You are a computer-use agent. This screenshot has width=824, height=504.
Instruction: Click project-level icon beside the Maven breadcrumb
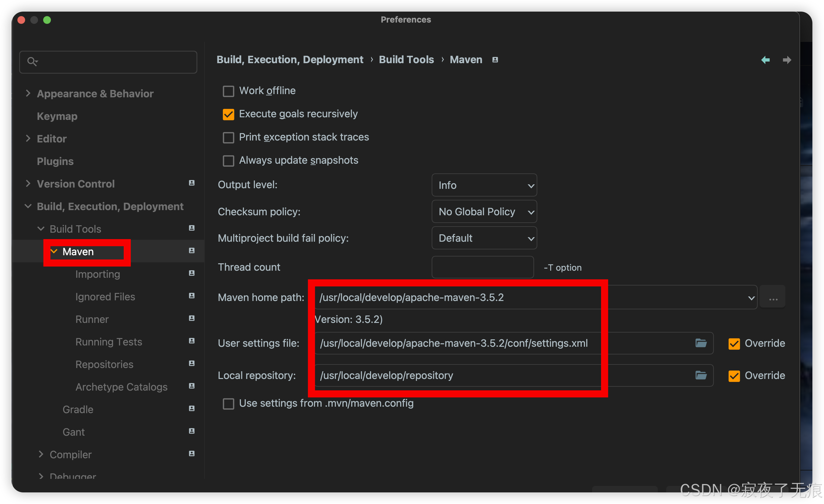point(495,60)
